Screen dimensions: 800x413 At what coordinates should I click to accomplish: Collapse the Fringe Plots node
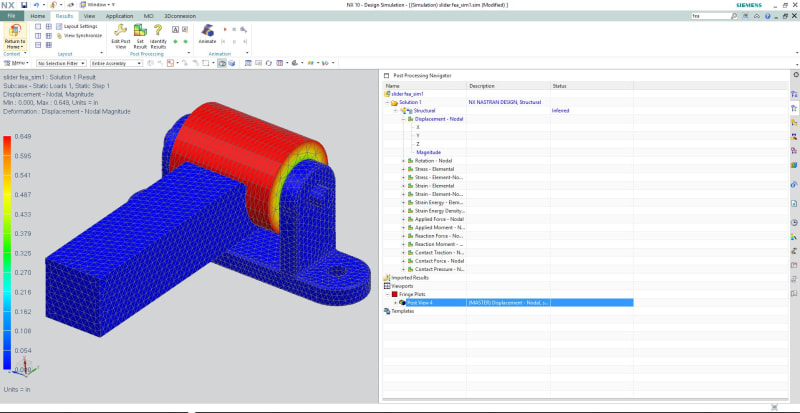(x=387, y=295)
